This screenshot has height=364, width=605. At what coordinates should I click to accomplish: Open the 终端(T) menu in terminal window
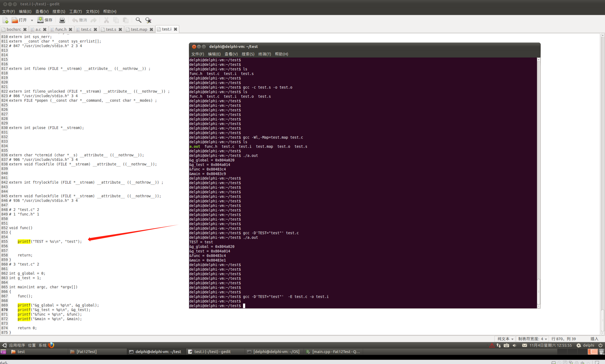pos(264,54)
